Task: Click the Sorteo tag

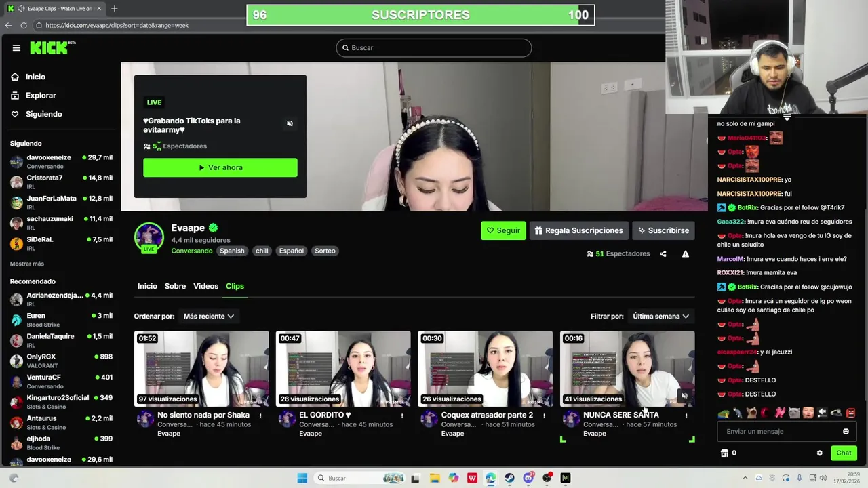Action: point(325,251)
